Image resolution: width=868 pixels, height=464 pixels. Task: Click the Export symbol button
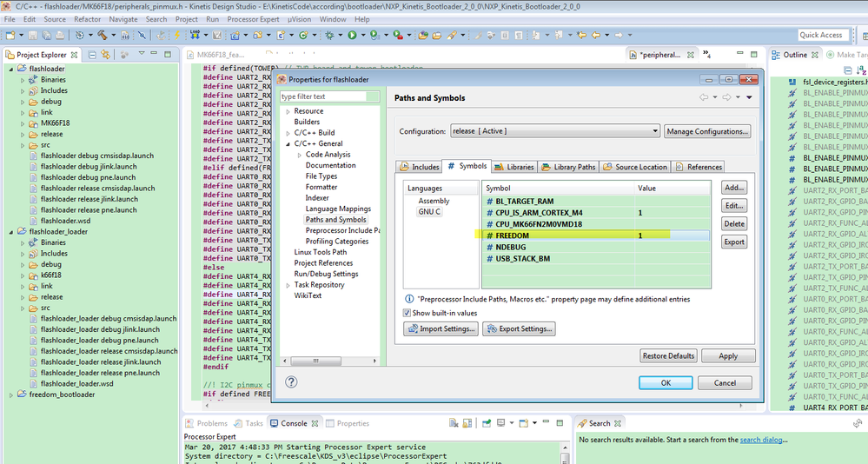(x=734, y=242)
